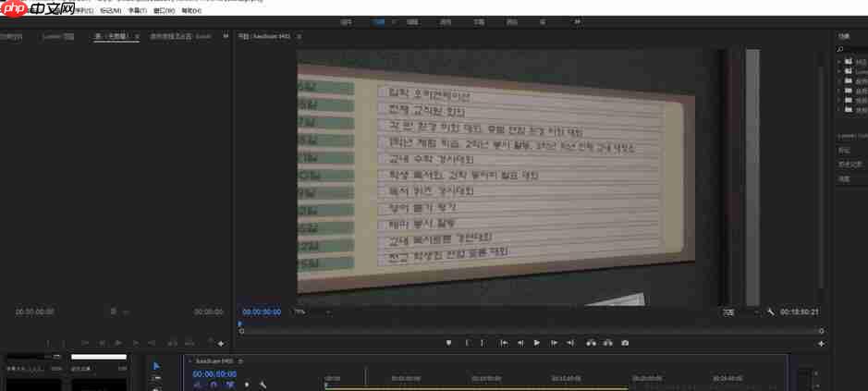Viewport: 868px width, 391px height.
Task: Step back one frame in Program monitor
Action: [520, 343]
